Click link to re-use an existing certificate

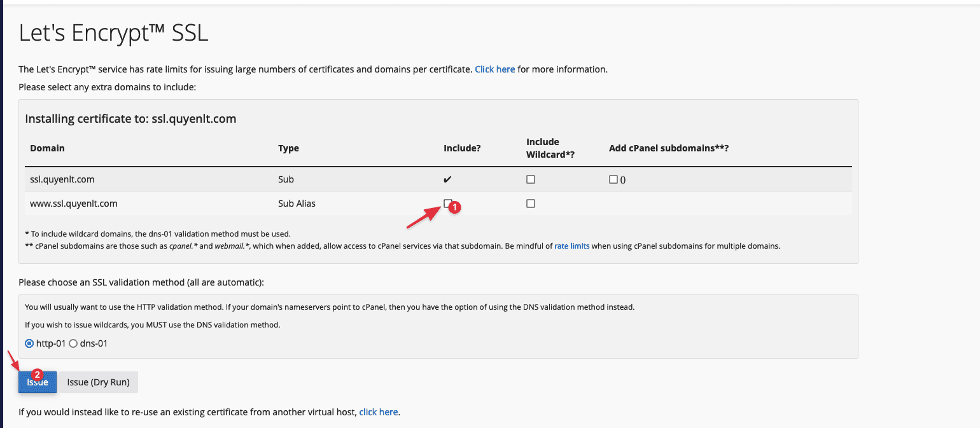(379, 412)
